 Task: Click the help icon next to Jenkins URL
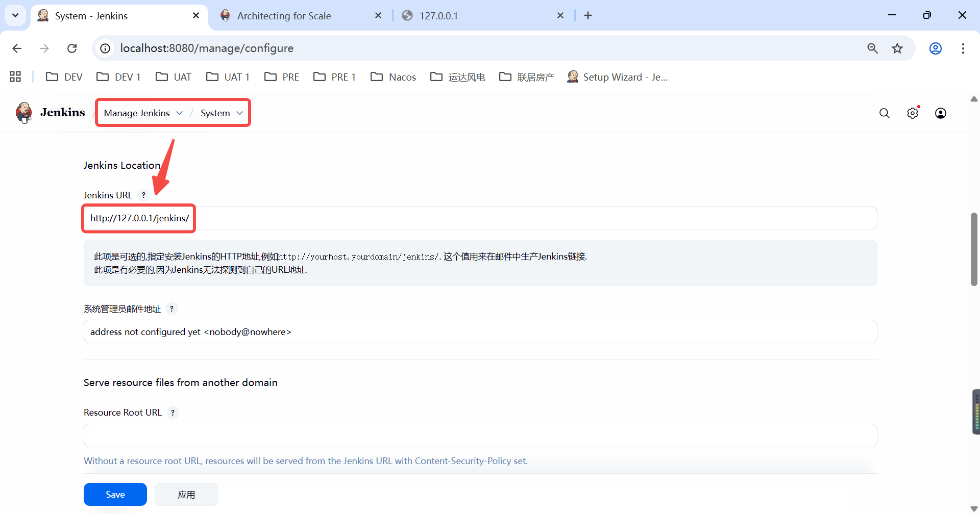pyautogui.click(x=144, y=195)
